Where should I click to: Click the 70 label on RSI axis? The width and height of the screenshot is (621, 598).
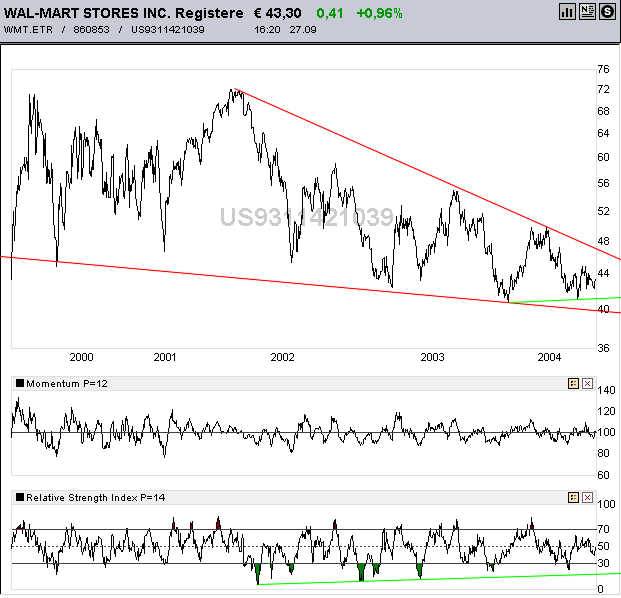pos(603,529)
